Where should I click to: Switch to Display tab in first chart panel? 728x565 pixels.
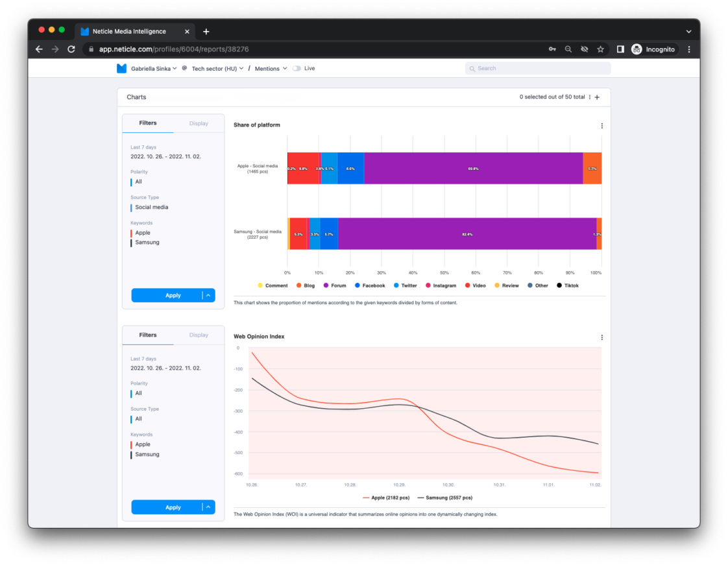coord(199,123)
